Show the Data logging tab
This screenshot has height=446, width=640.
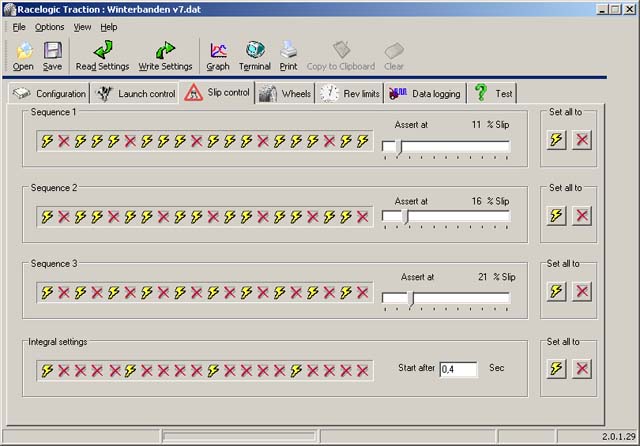click(425, 93)
